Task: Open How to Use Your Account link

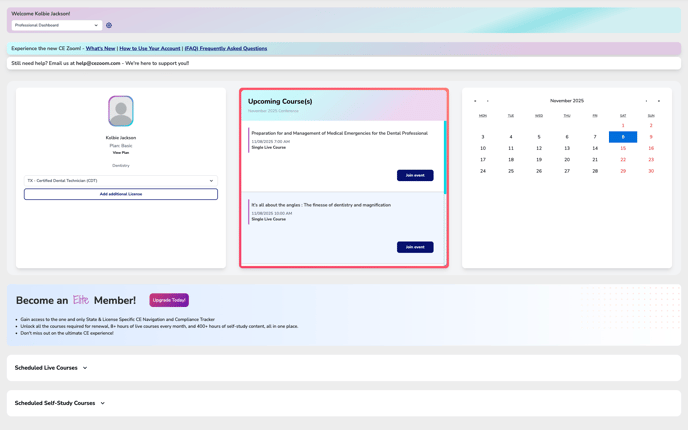Action: (150, 48)
